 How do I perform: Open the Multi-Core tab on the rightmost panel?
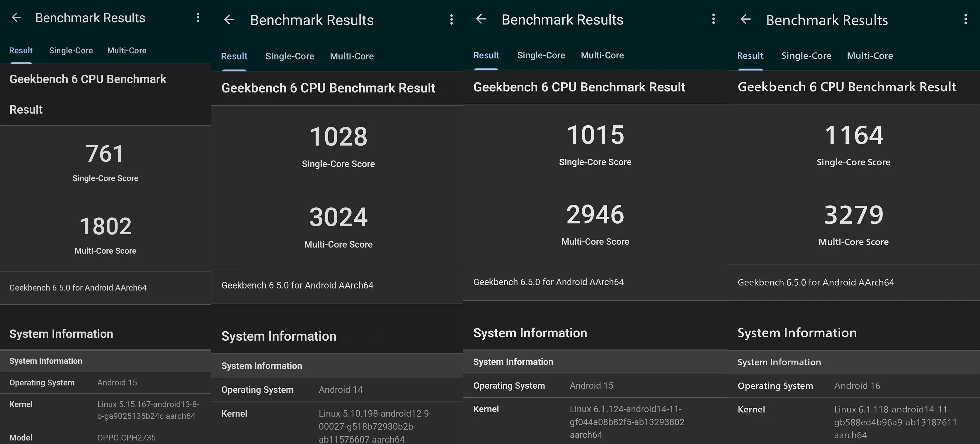point(870,56)
